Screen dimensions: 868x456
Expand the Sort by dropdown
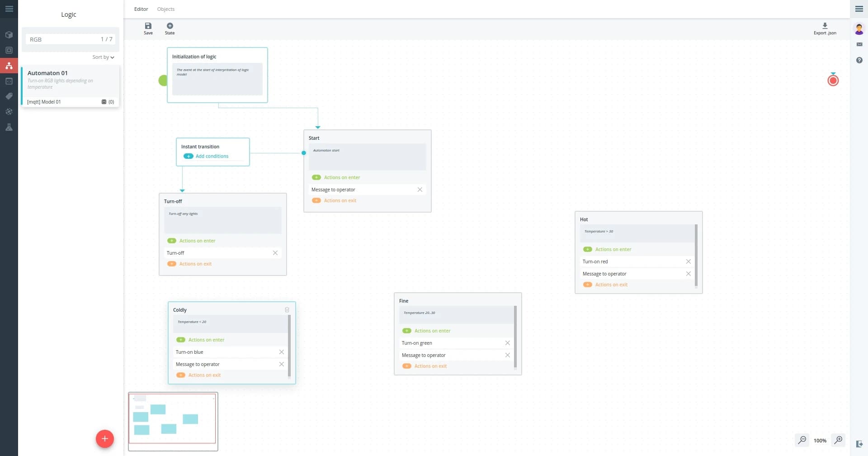click(x=103, y=57)
